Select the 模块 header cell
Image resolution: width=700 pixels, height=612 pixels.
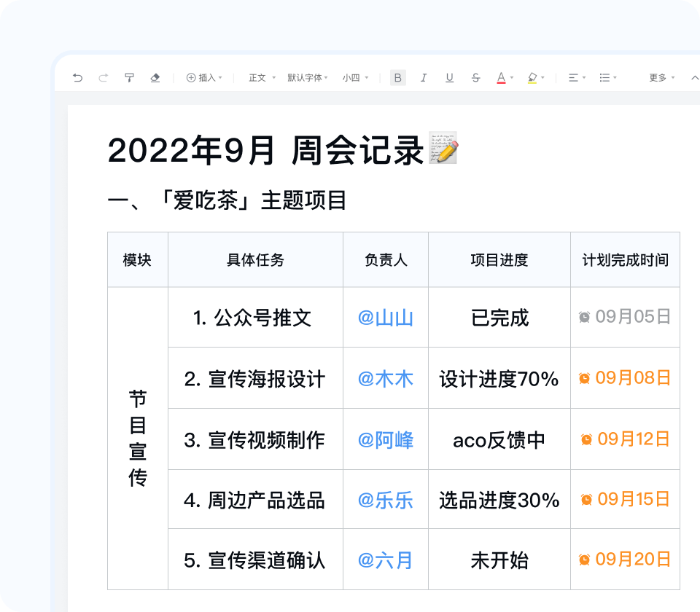pyautogui.click(x=138, y=259)
